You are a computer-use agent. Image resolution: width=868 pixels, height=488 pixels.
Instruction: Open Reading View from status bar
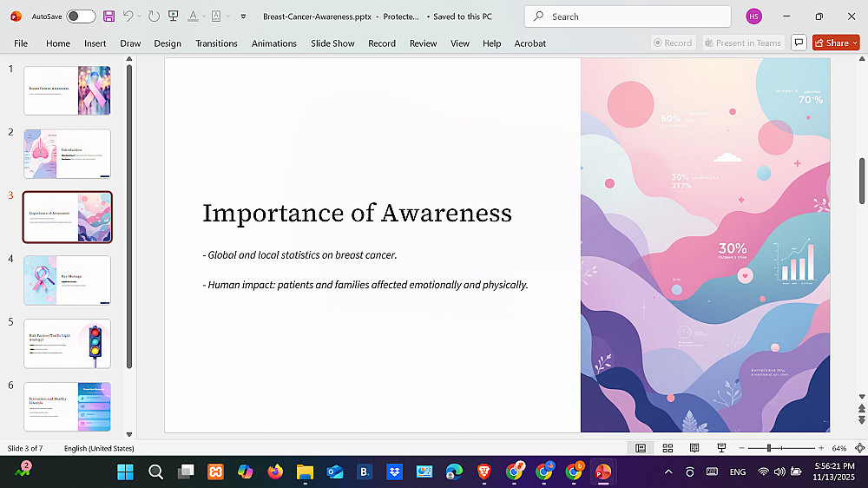coord(694,448)
